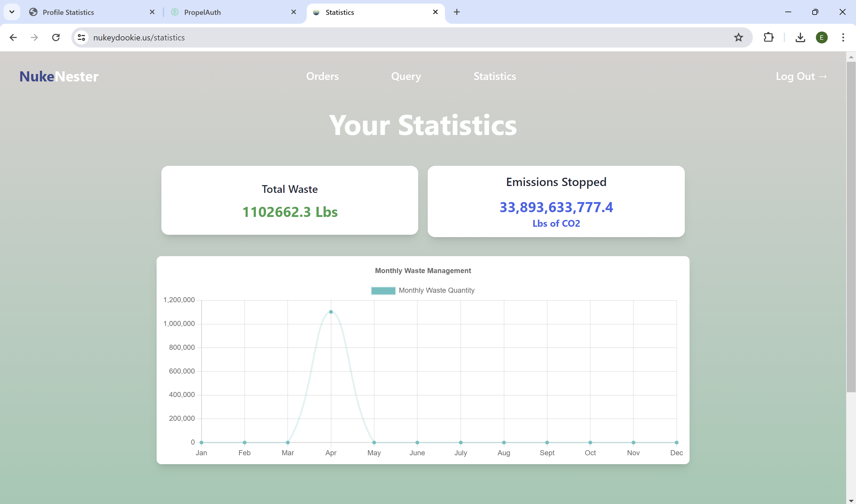Open the Extensions puzzle icon
Viewport: 856px width, 504px height.
point(768,37)
